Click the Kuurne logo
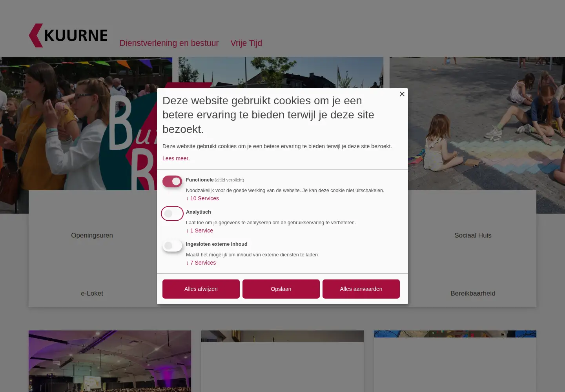Viewport: 565px width, 392px height. pos(68,35)
